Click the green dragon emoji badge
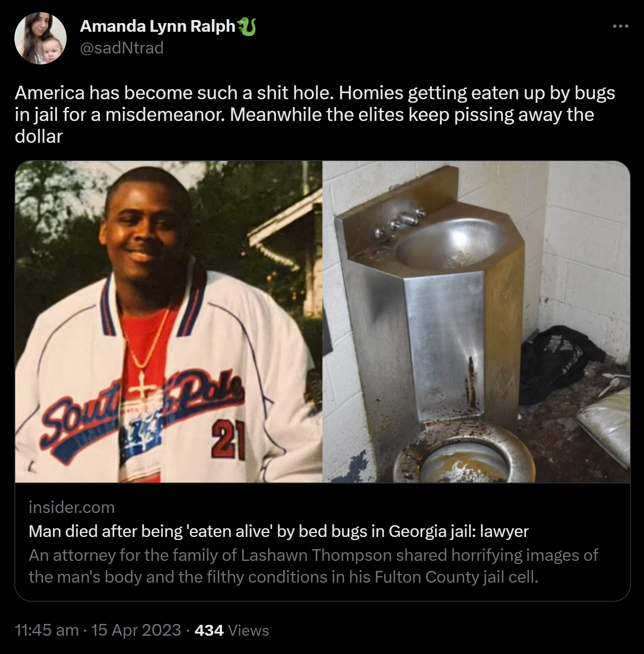Screen dimensions: 644x654 point(246,26)
